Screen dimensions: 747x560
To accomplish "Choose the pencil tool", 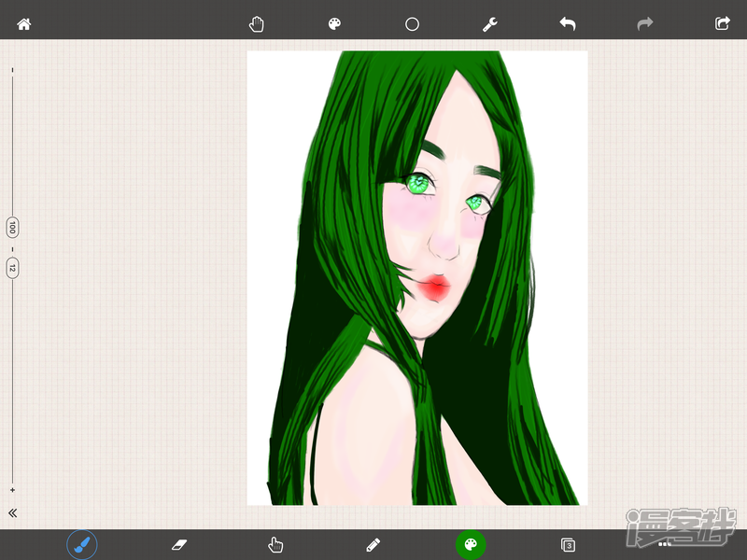I will click(x=373, y=544).
